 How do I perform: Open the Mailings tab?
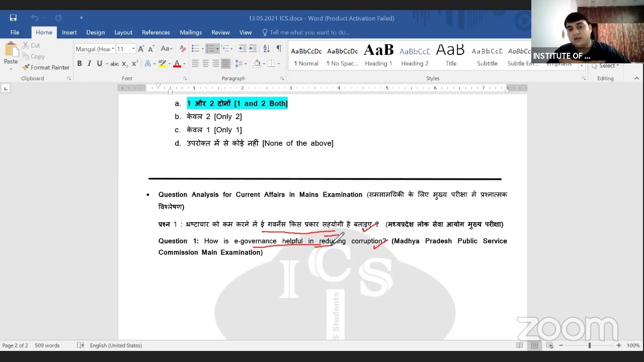pos(191,32)
